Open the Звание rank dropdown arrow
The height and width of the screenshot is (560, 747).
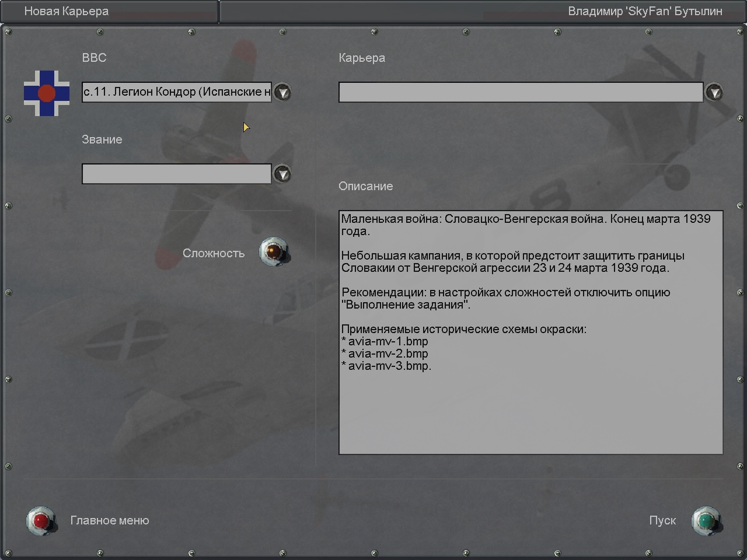(282, 174)
